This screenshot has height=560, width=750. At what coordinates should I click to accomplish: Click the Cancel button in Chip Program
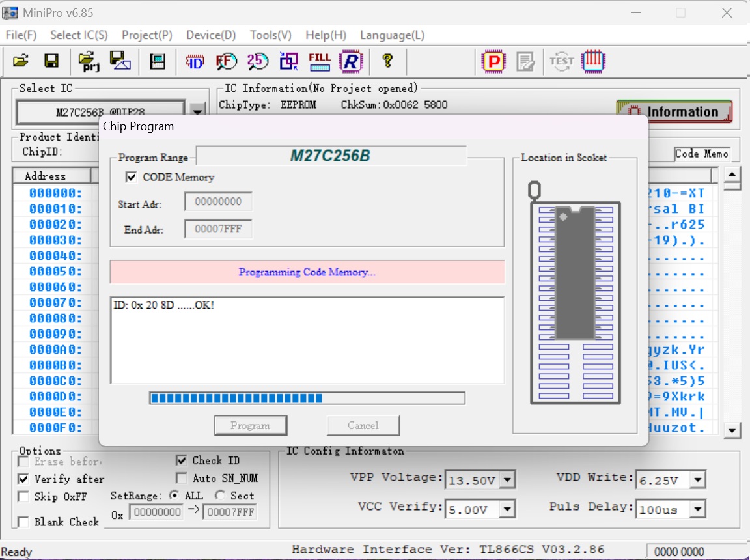363,426
